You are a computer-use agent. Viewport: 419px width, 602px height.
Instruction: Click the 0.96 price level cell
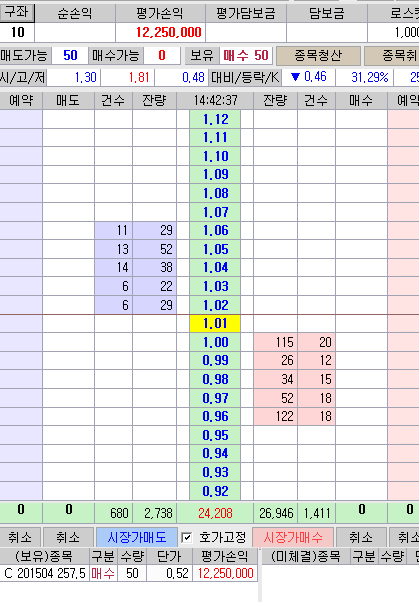(x=215, y=417)
